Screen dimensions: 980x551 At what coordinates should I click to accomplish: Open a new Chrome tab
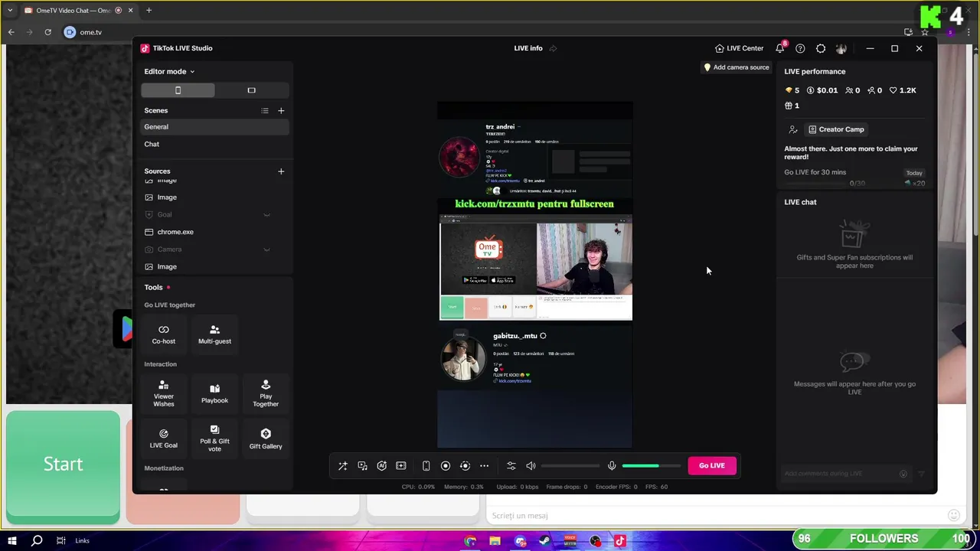pos(149,11)
